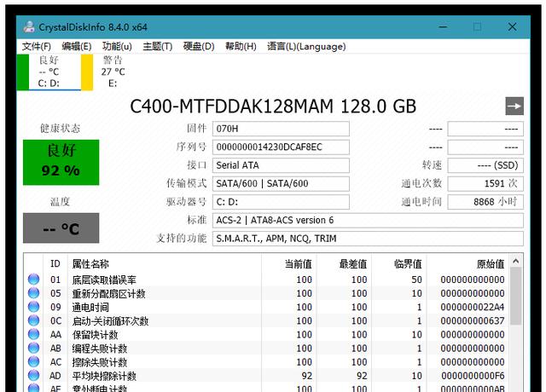The image size is (546, 392).
Task: Select the 保留块计数 attribute row
Action: pyautogui.click(x=267, y=334)
